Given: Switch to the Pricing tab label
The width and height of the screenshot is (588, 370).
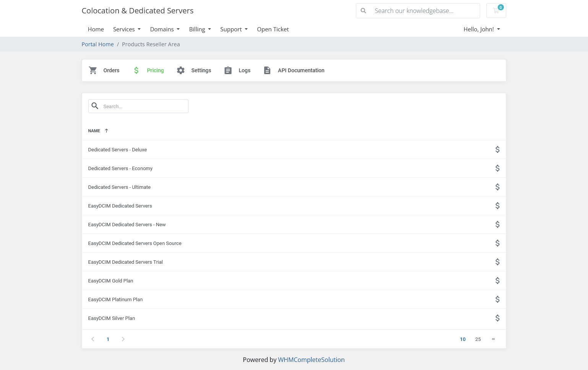Looking at the screenshot, I should tap(155, 70).
